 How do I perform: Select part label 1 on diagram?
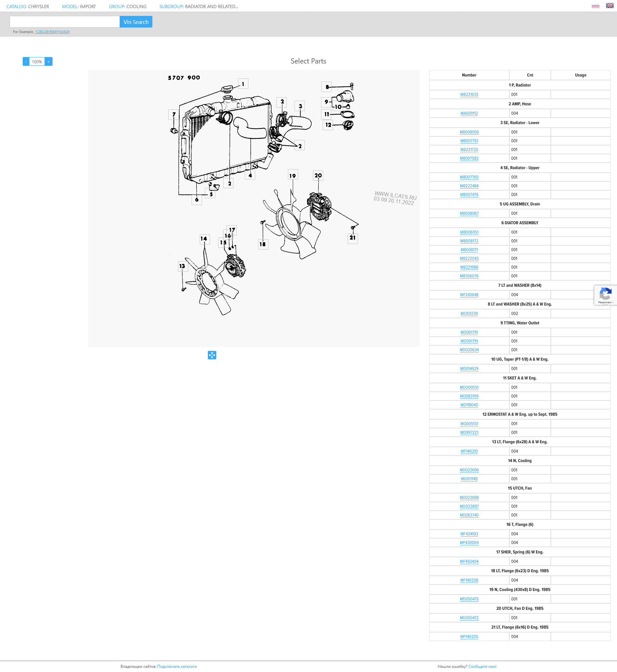(x=243, y=84)
